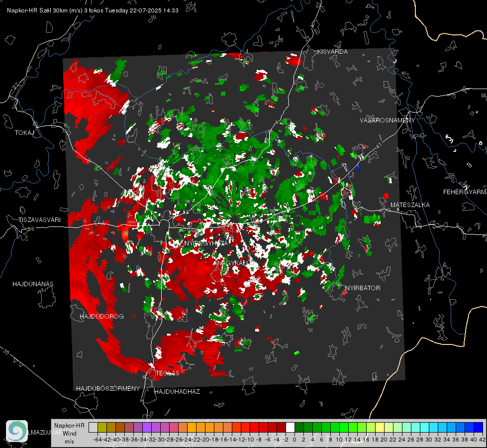This screenshot has width=487, height=448.
Task: Click the KISVÁRDA town label
Action: coord(332,52)
